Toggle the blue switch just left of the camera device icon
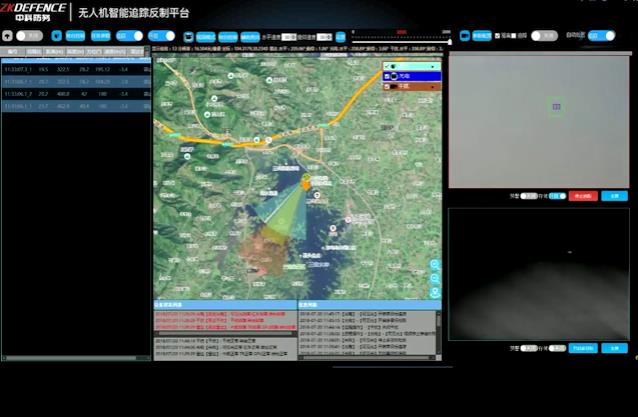 pos(162,36)
